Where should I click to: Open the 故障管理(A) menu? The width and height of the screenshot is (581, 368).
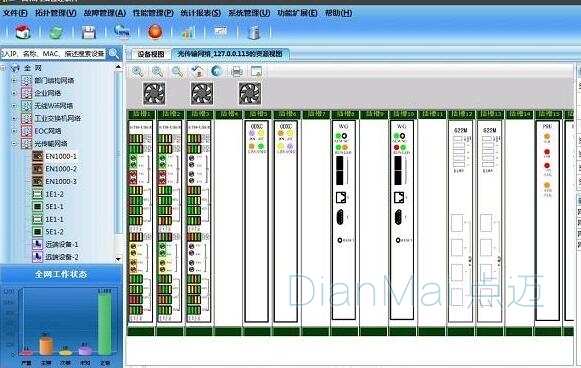coord(104,13)
